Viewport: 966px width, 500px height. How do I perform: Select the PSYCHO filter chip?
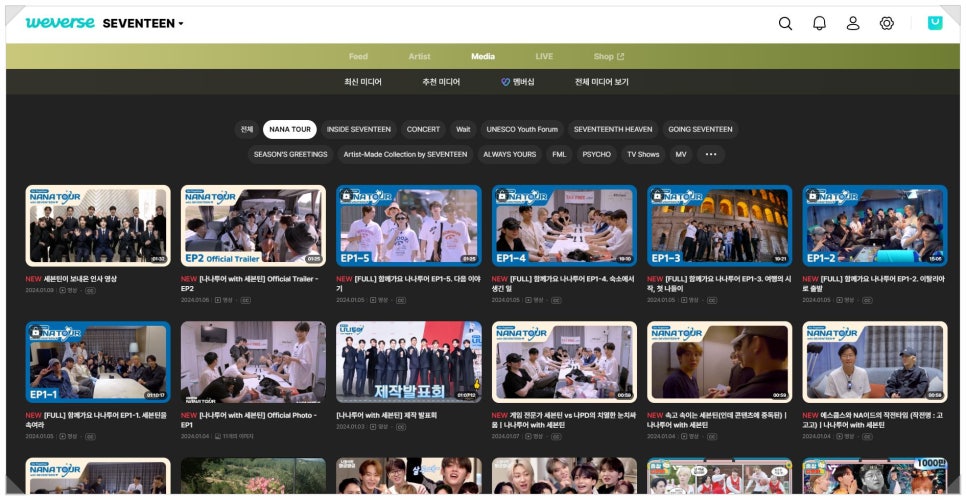(597, 155)
